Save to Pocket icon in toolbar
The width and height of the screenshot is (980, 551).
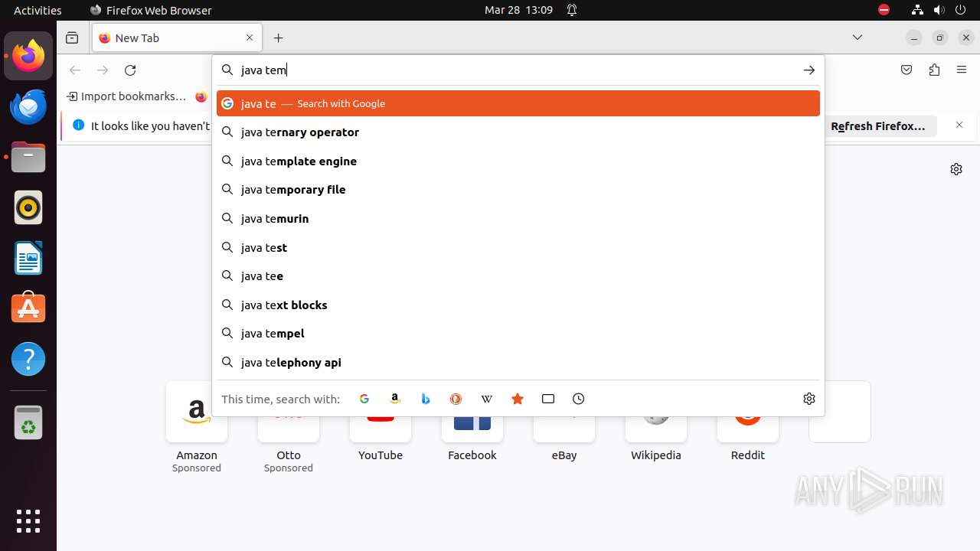coord(906,70)
